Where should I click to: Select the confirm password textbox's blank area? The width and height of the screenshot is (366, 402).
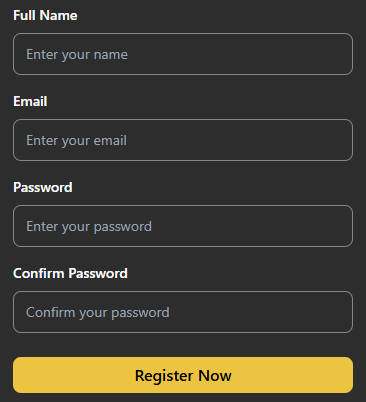(261, 312)
